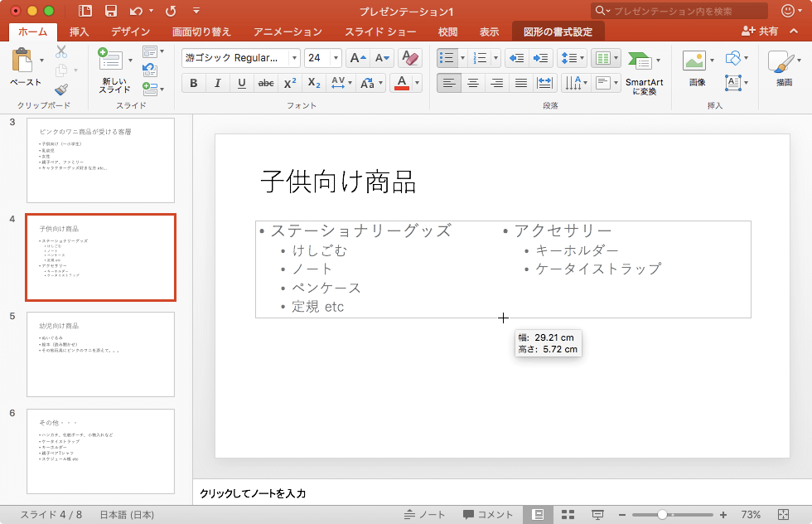The height and width of the screenshot is (524, 812).
Task: Click the 共有 share button
Action: pos(761,31)
